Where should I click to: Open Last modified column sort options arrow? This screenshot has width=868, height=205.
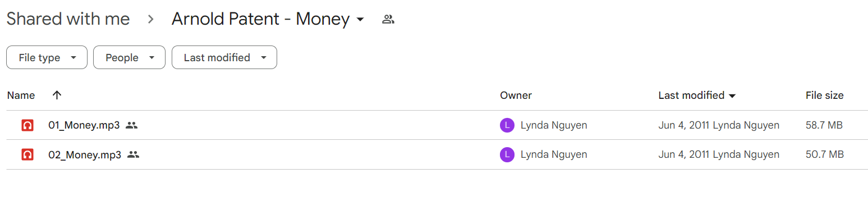coord(732,96)
